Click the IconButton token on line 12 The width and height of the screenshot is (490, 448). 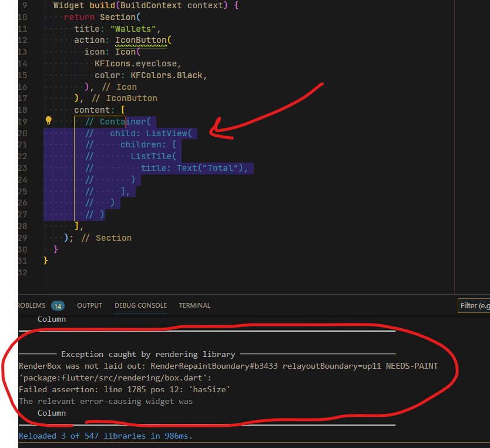tap(141, 41)
